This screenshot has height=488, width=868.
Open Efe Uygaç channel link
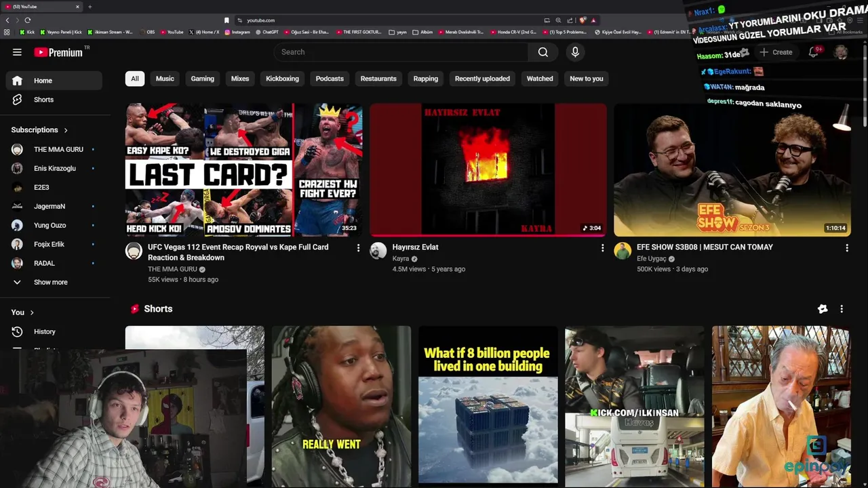[x=652, y=259]
